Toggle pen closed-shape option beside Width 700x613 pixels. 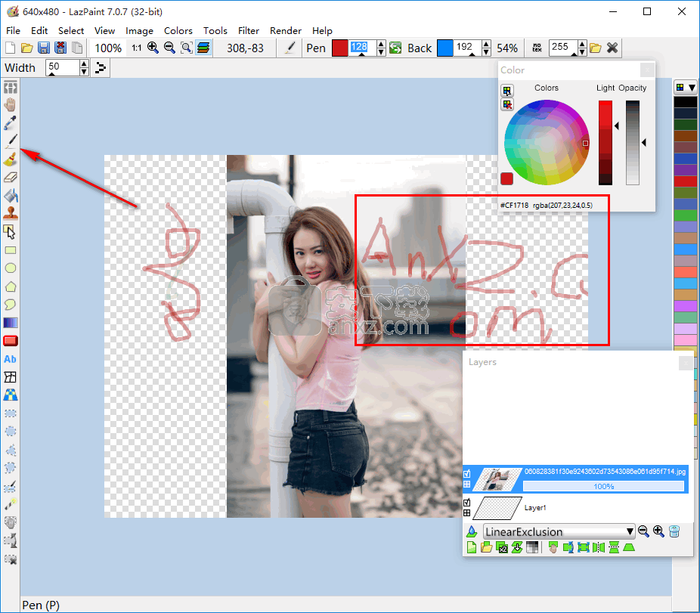point(101,68)
